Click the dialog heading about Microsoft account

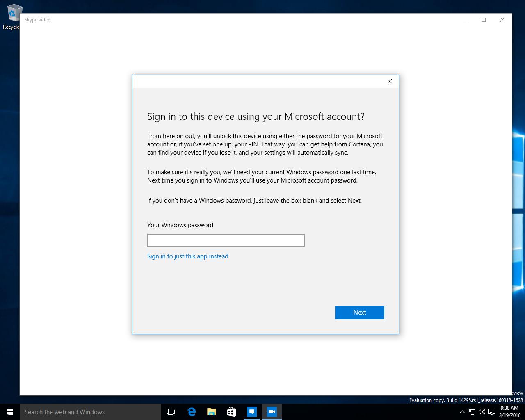[x=256, y=116]
